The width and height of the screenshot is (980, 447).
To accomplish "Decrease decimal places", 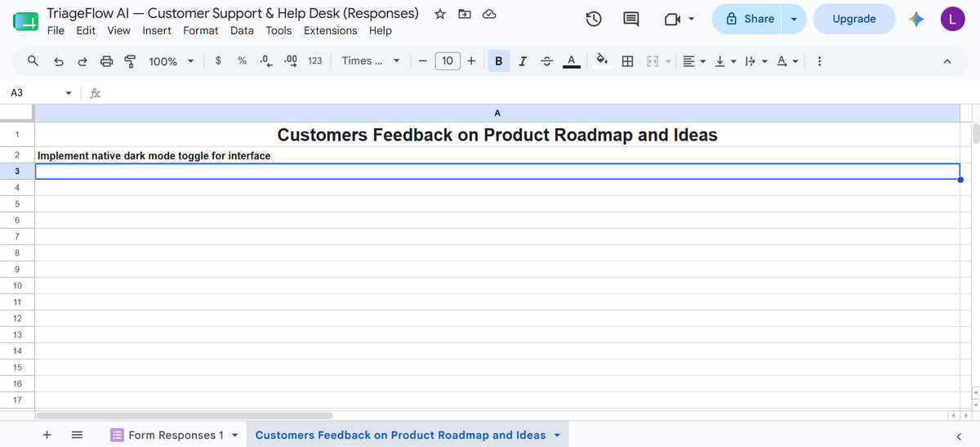I will (265, 60).
